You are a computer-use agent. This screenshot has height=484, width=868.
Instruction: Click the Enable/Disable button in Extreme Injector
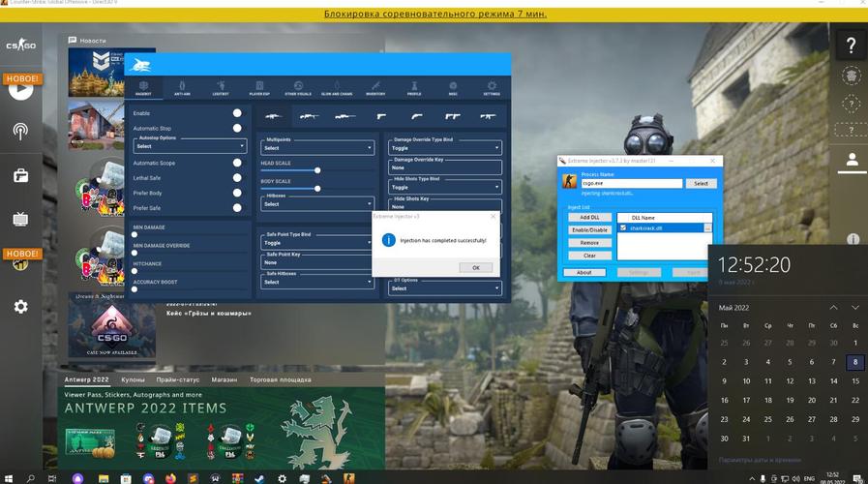(x=589, y=229)
